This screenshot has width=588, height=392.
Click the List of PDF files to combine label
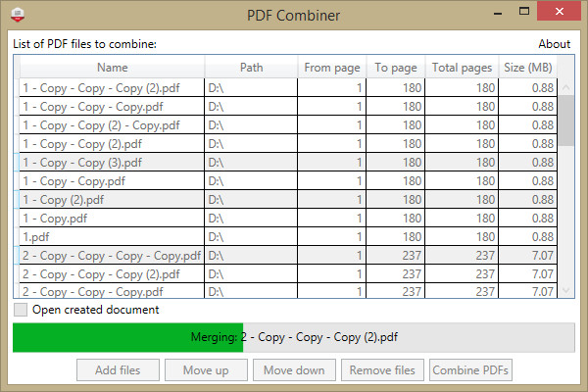pyautogui.click(x=84, y=44)
